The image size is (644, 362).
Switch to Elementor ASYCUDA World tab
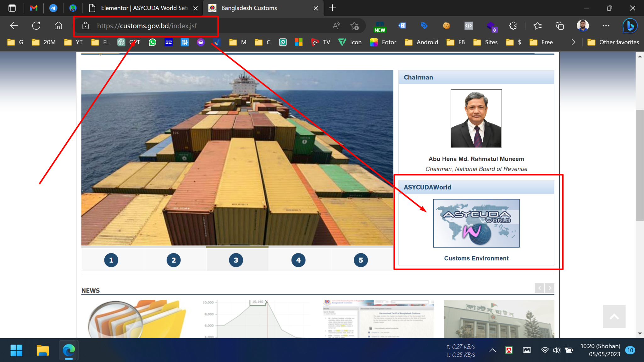pos(143,8)
